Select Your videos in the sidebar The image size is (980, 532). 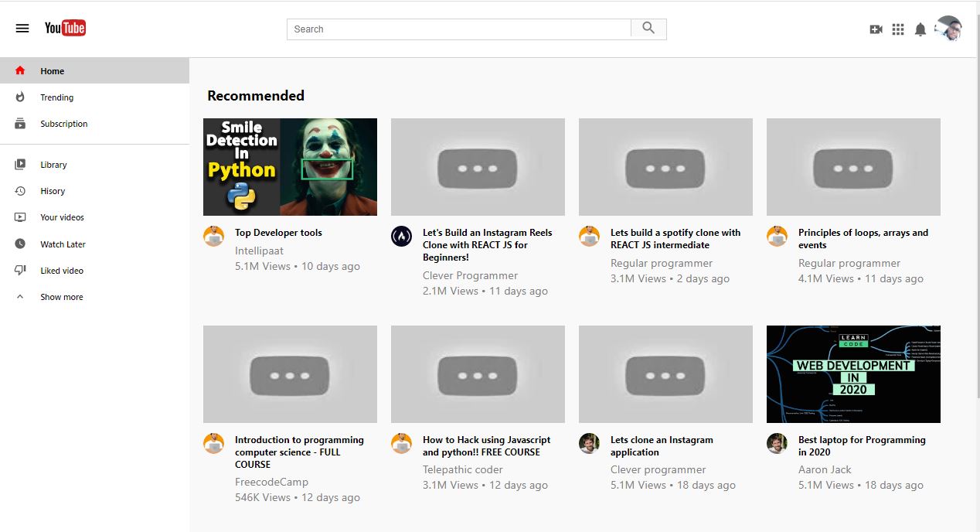click(x=94, y=217)
